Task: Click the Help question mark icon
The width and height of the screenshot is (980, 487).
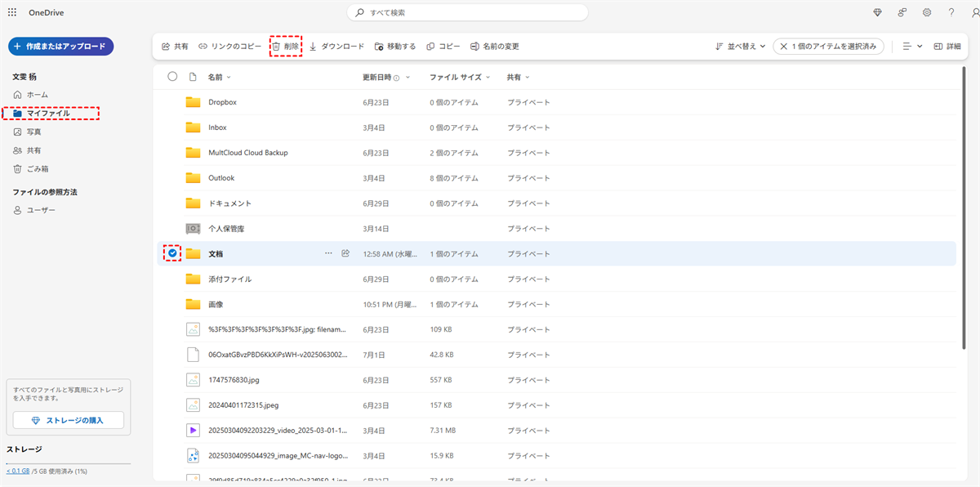Action: tap(951, 12)
